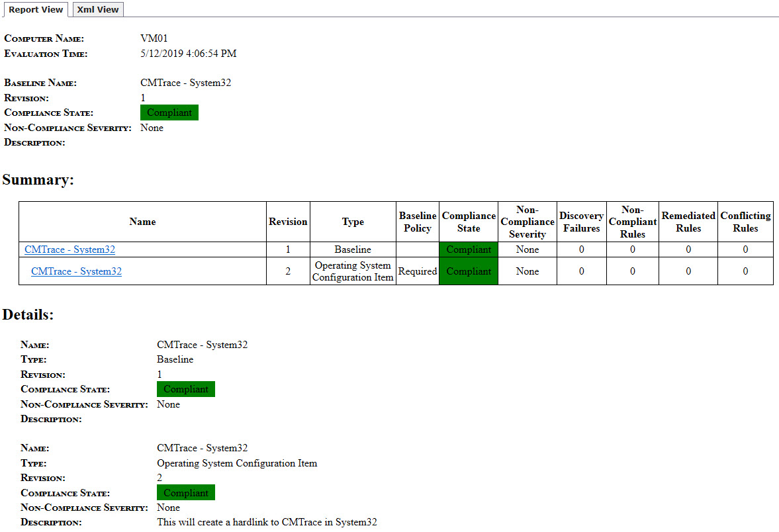779x532 pixels.
Task: Click the Non-Compliant Rules column header
Action: pyautogui.click(x=632, y=222)
